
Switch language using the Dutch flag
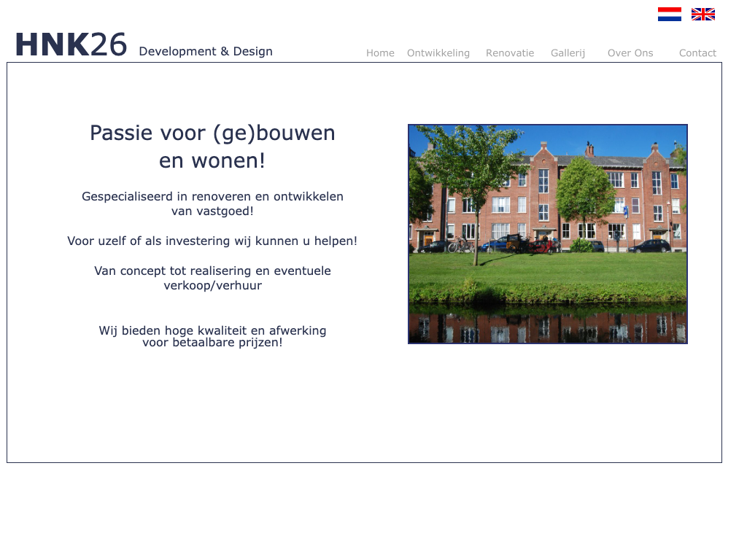pos(669,14)
